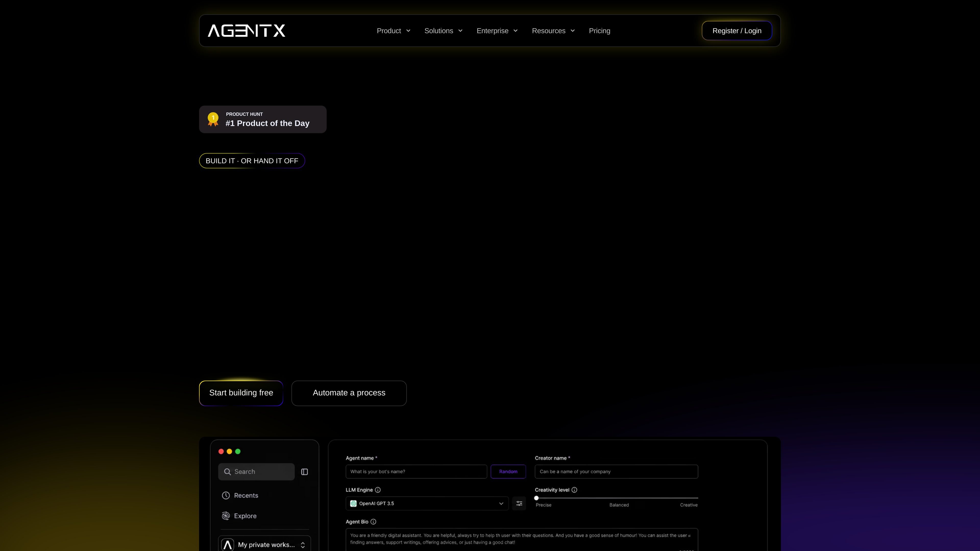Screen dimensions: 980x551
Task: Expand the Product menu
Action: click(x=393, y=31)
